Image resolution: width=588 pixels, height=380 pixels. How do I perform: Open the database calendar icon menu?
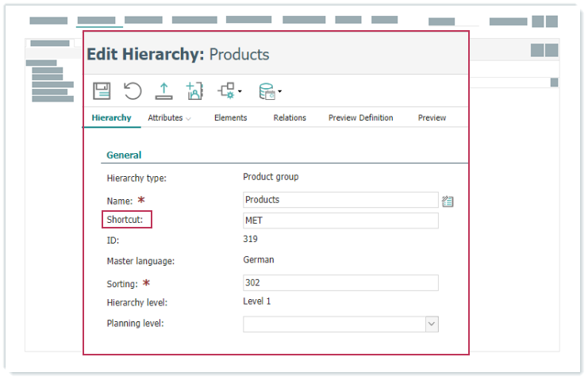[x=270, y=91]
